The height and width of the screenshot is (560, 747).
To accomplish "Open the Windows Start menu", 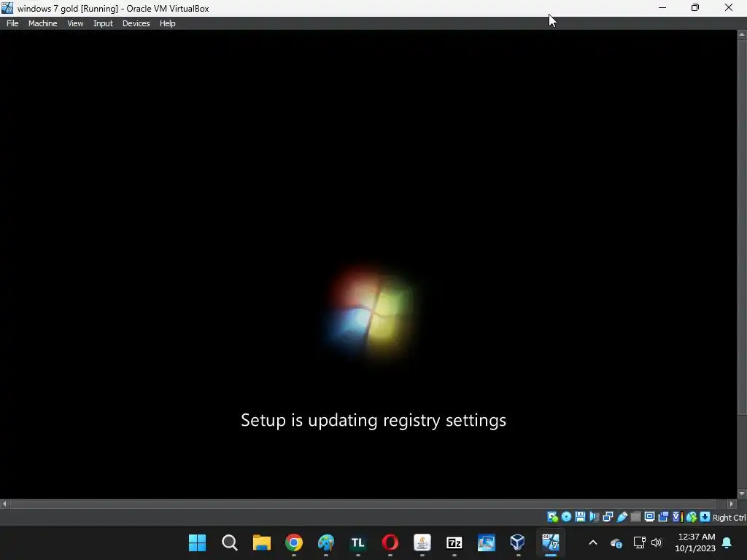I will tap(197, 542).
